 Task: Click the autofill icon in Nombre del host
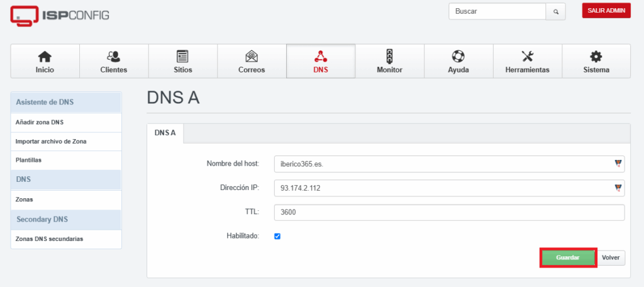point(618,164)
